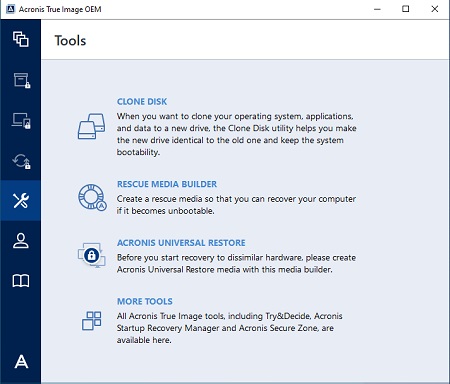Screen dimensions: 450x384
Task: Click the 'All Acronis True Image tools' description
Action: coord(229,328)
